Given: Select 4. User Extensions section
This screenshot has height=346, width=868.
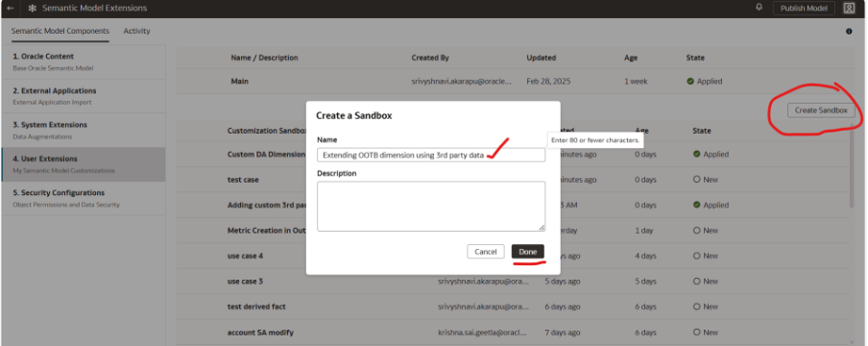Looking at the screenshot, I should point(83,164).
